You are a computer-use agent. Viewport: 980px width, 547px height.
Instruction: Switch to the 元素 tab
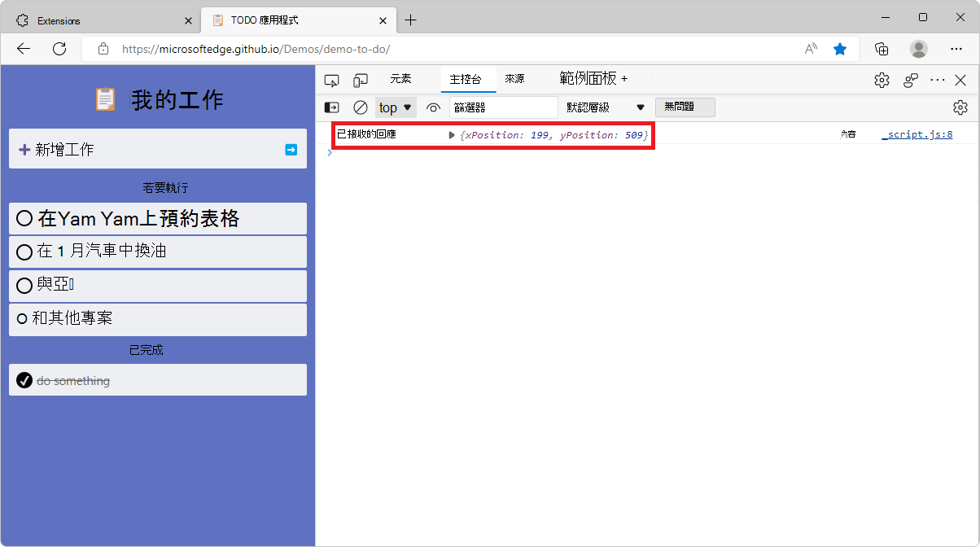pos(400,78)
